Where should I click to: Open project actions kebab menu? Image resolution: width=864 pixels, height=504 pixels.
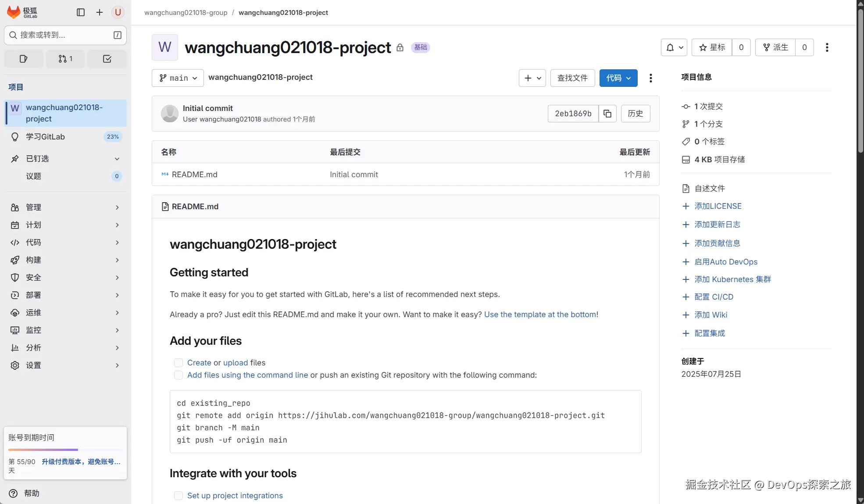point(827,47)
